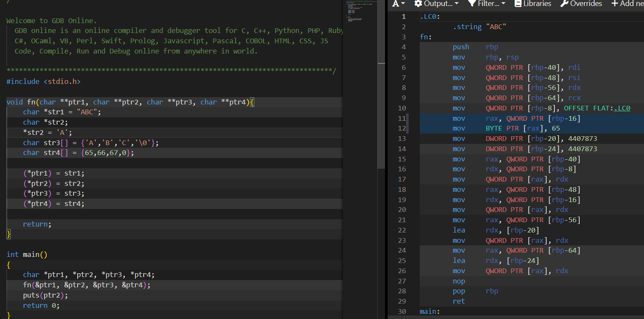The height and width of the screenshot is (319, 644).
Task: Click the 'nop' instruction
Action: pyautogui.click(x=459, y=281)
